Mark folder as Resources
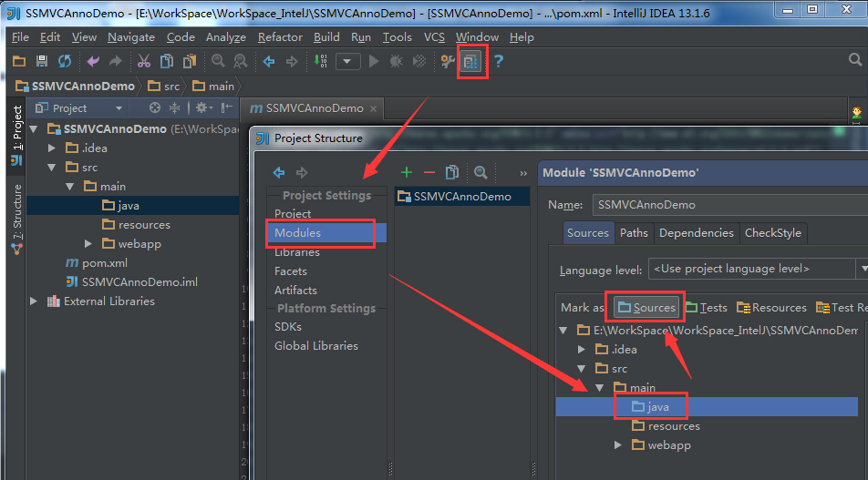Viewport: 868px width, 480px height. tap(771, 308)
